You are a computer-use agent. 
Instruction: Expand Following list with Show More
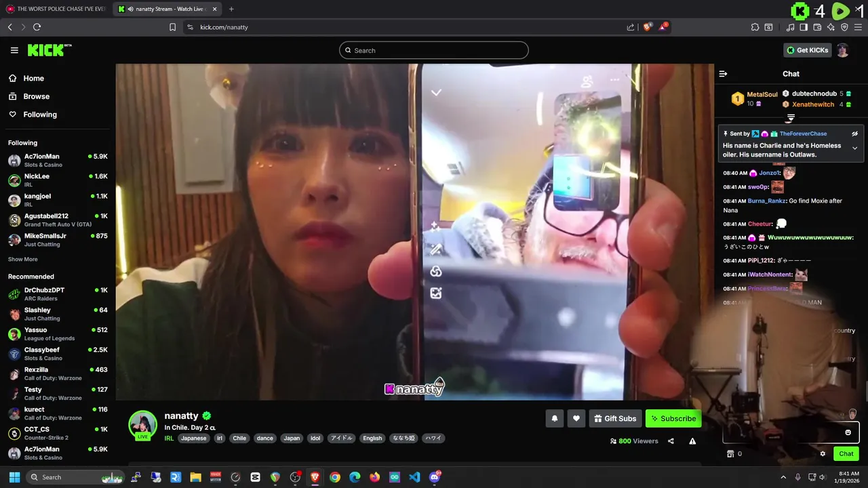22,260
